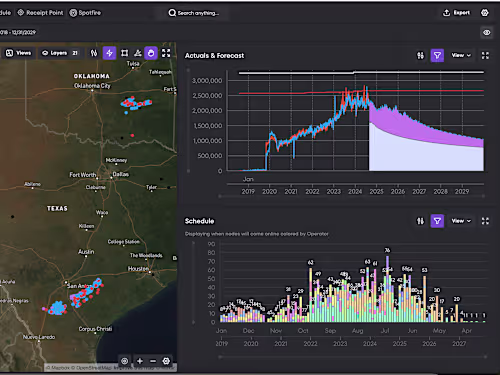Open the map Views button

coord(19,53)
